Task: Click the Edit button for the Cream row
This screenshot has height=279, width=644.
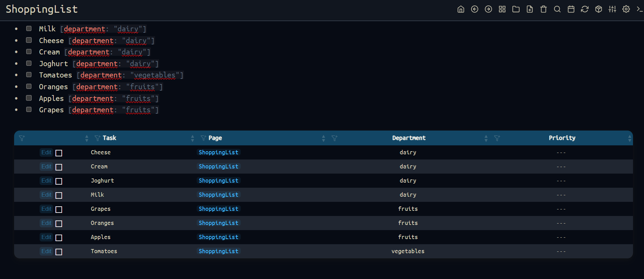Action: tap(46, 167)
